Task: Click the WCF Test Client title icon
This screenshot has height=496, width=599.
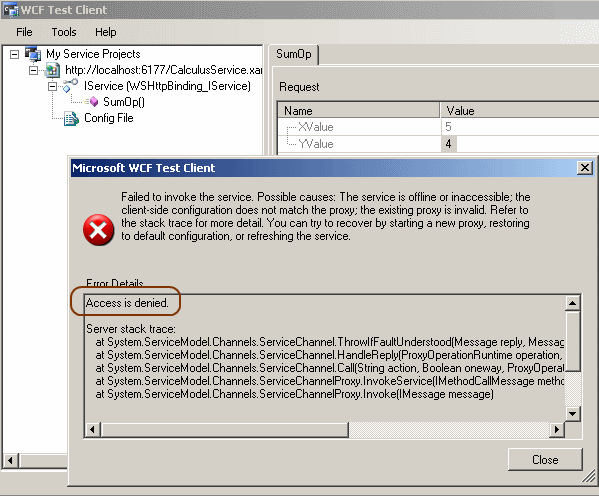Action: tap(11, 10)
